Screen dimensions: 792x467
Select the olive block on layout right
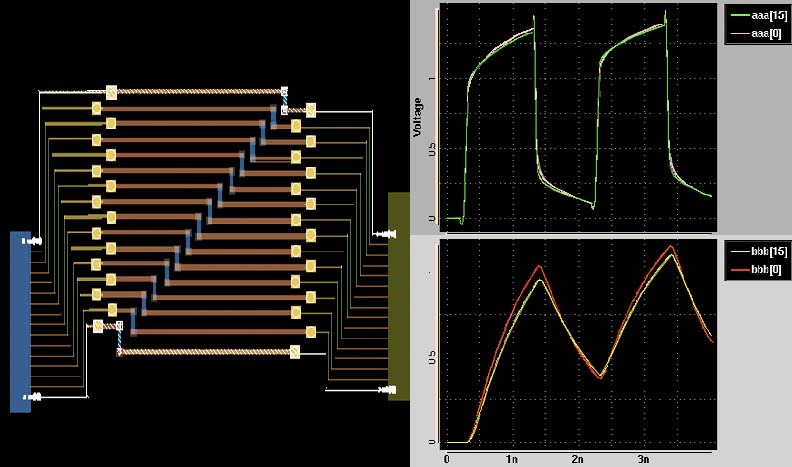tap(399, 296)
